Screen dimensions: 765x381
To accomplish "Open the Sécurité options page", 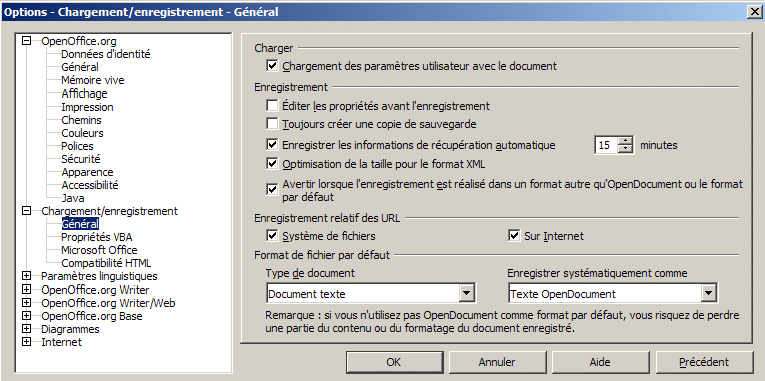I will [81, 159].
